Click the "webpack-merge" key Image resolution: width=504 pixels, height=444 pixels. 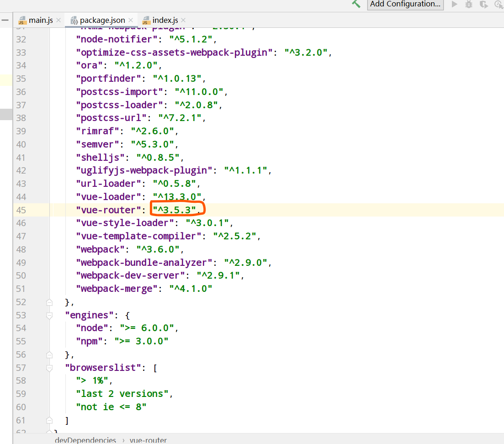pos(117,289)
